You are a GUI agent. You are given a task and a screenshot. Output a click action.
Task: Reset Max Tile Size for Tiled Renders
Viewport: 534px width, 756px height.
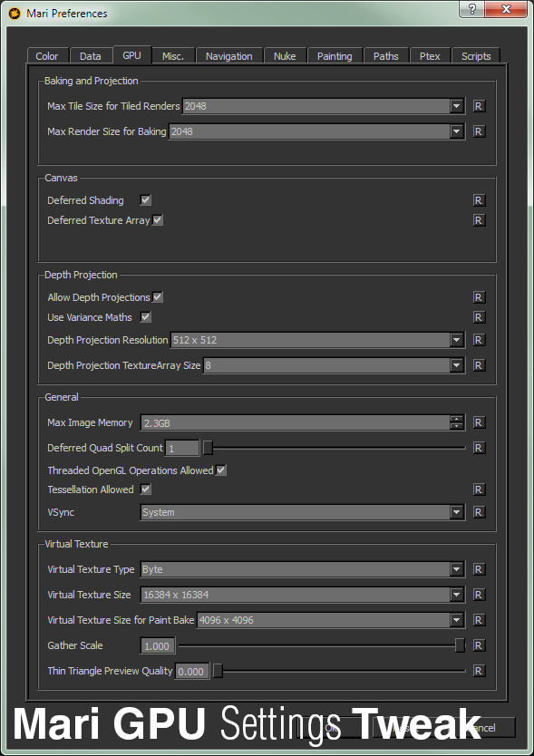pyautogui.click(x=479, y=106)
